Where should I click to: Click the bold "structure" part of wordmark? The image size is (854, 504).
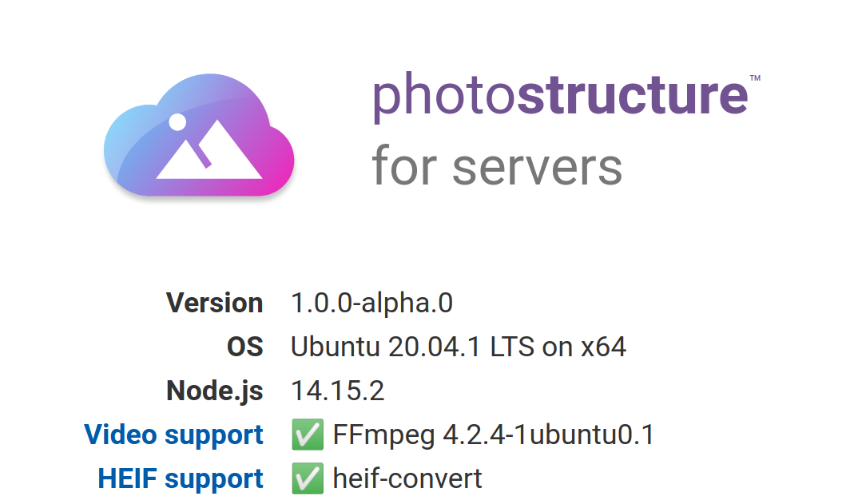[633, 94]
